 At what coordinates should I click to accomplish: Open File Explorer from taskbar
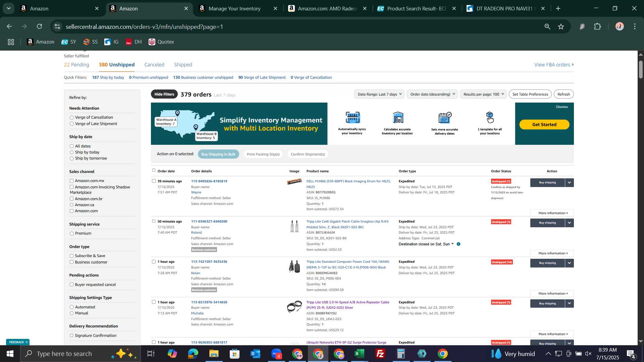[214, 354]
